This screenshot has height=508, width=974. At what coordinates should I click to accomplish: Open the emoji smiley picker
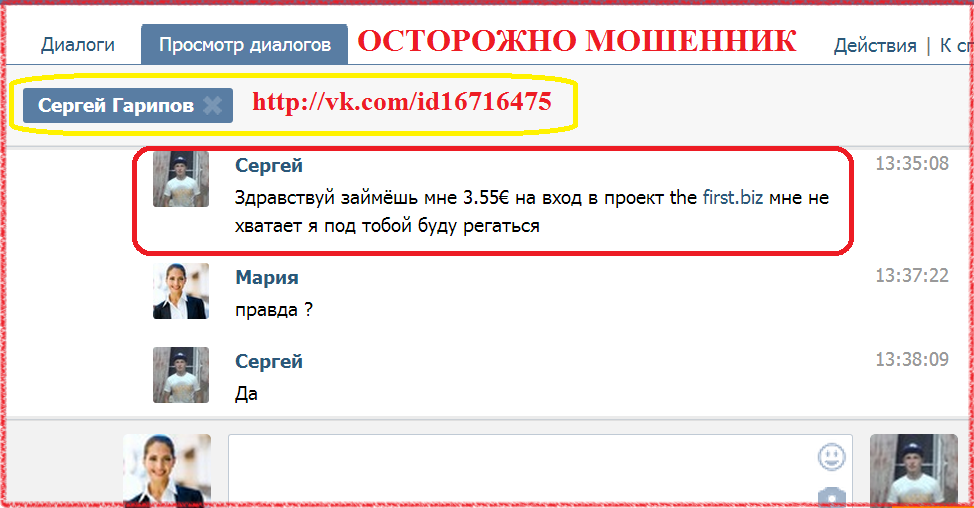(x=831, y=457)
